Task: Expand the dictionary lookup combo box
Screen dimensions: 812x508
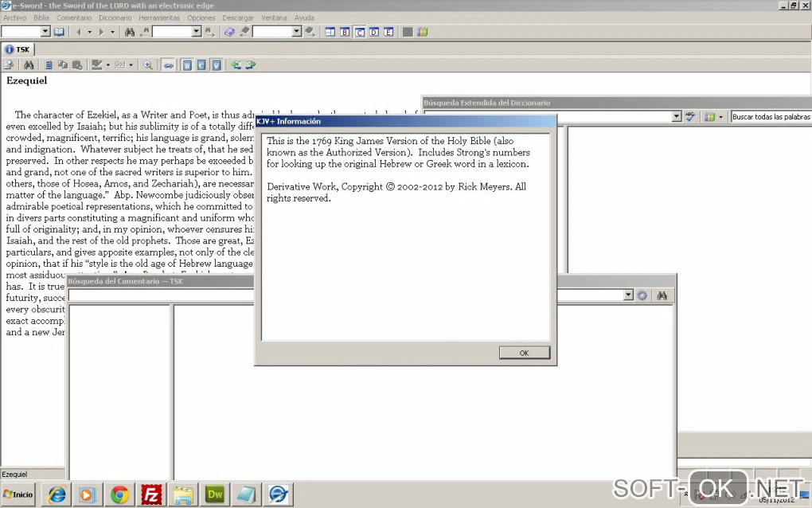Action: pos(296,32)
